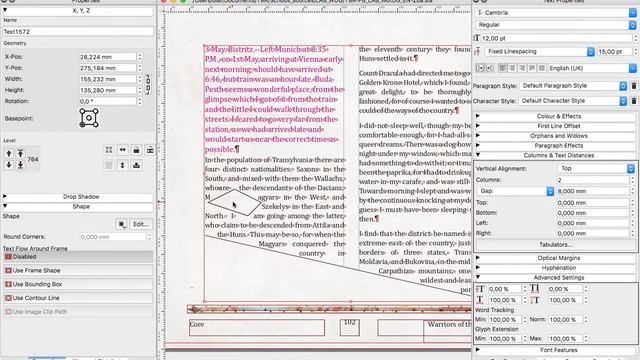This screenshot has width=640, height=360.
Task: Open the Fixed Linespacing mode dropdown
Action: point(539,52)
